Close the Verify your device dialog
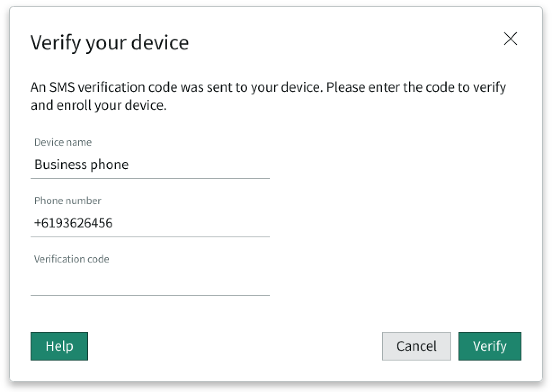 510,39
